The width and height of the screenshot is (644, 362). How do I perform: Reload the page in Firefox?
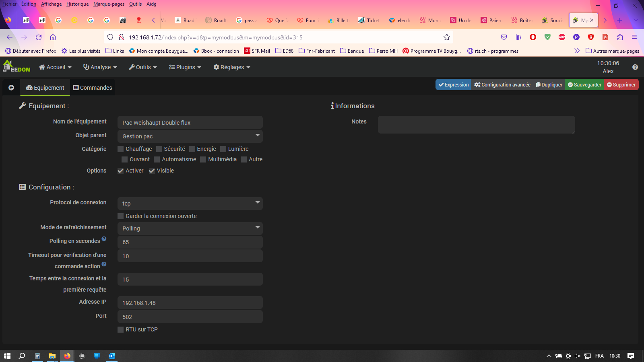pyautogui.click(x=39, y=37)
